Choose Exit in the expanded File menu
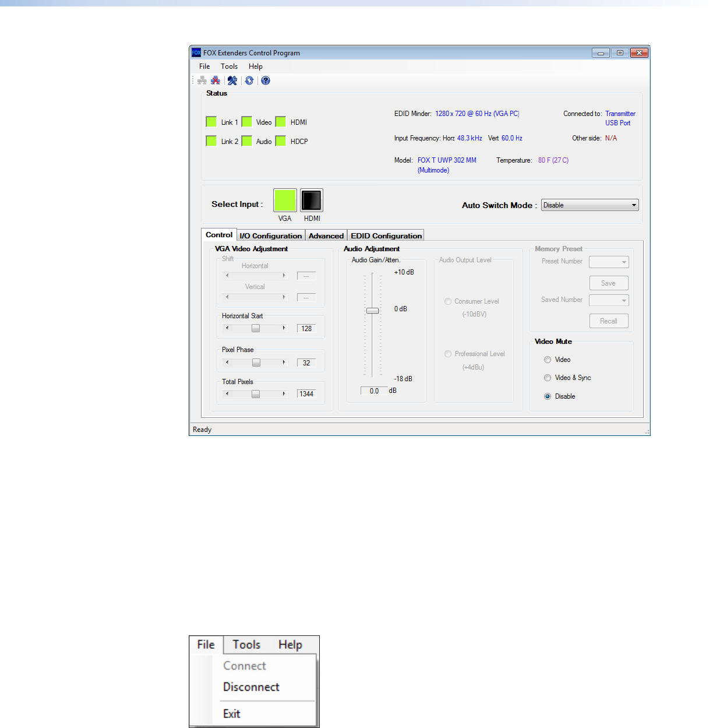The height and width of the screenshot is (728, 713). (x=232, y=714)
